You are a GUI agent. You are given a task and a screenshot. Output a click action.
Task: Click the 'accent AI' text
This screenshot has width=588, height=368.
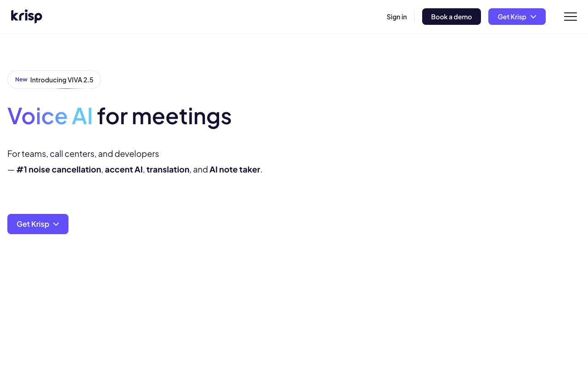tap(124, 169)
